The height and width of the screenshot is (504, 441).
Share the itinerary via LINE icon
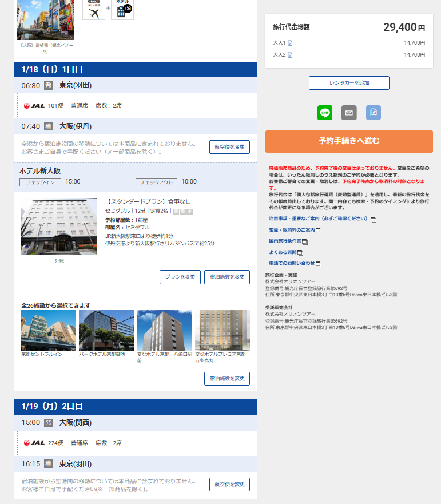click(325, 113)
